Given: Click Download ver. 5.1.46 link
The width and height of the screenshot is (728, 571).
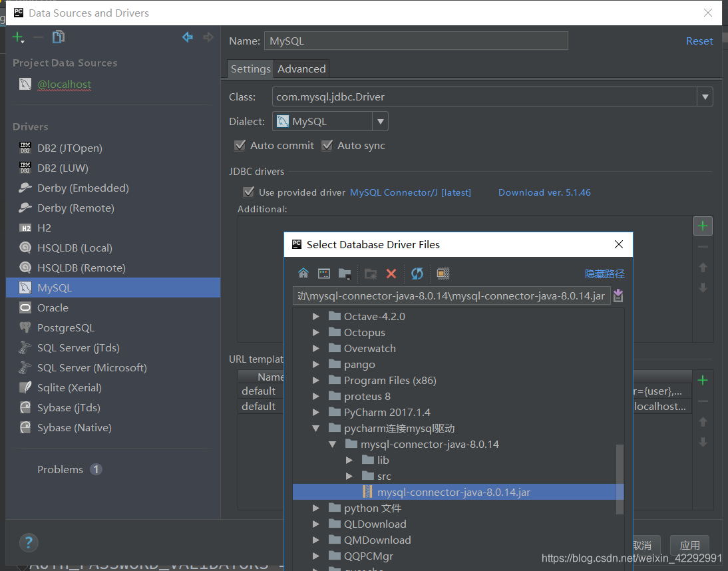Looking at the screenshot, I should (544, 192).
